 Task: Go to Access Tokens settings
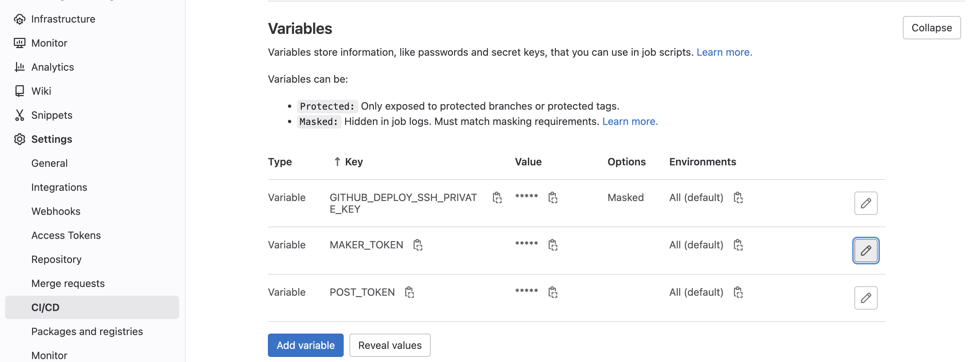(x=66, y=235)
